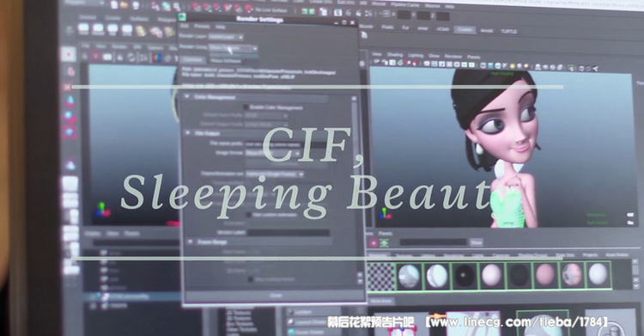Image resolution: width=644 pixels, height=336 pixels.
Task: Toggle the Gate Mask icon in viewport toolbar
Action: point(449,64)
